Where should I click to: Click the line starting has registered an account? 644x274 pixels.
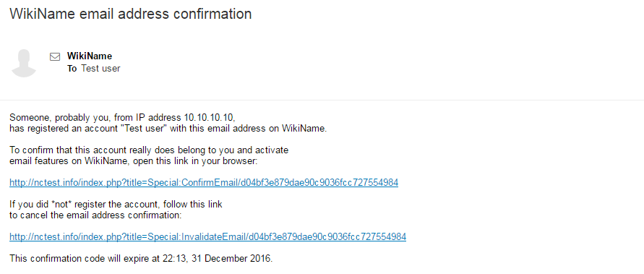pos(168,128)
